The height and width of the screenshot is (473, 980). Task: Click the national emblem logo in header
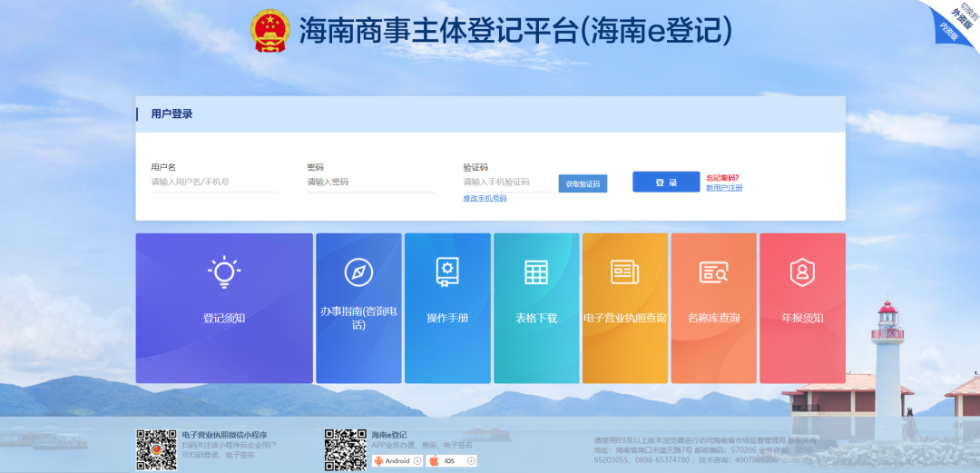(270, 30)
